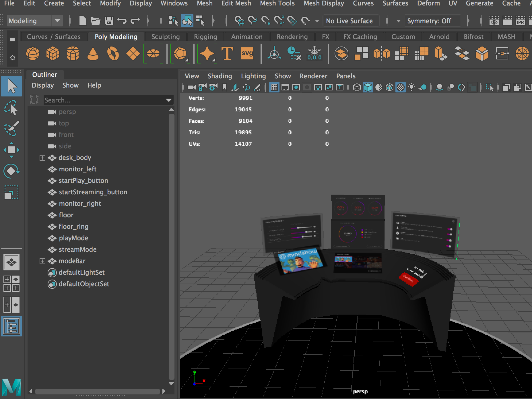Expand the modeBar hierarchy
This screenshot has height=399, width=532.
[42, 261]
